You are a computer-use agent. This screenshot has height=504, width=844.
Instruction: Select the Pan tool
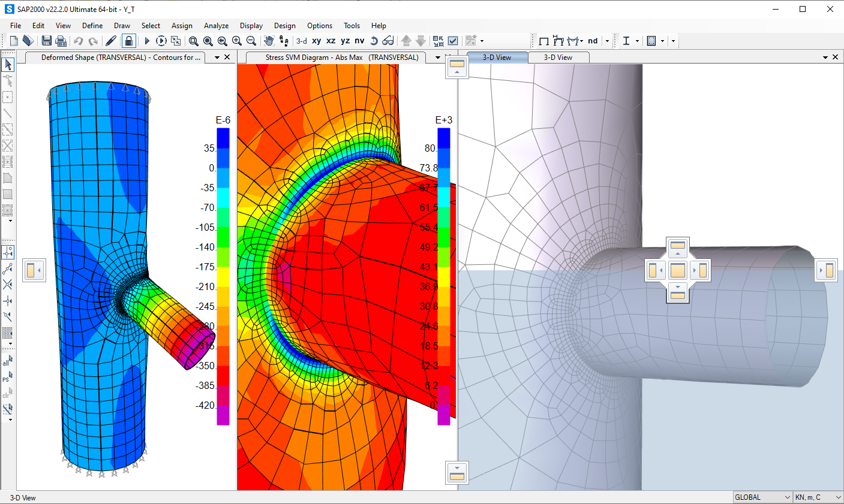tap(269, 41)
